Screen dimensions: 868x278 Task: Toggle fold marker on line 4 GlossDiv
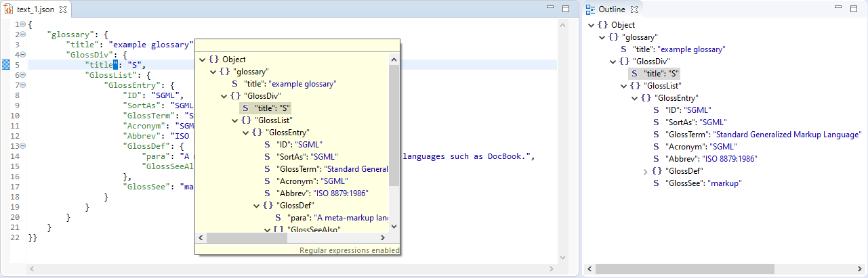click(22, 55)
